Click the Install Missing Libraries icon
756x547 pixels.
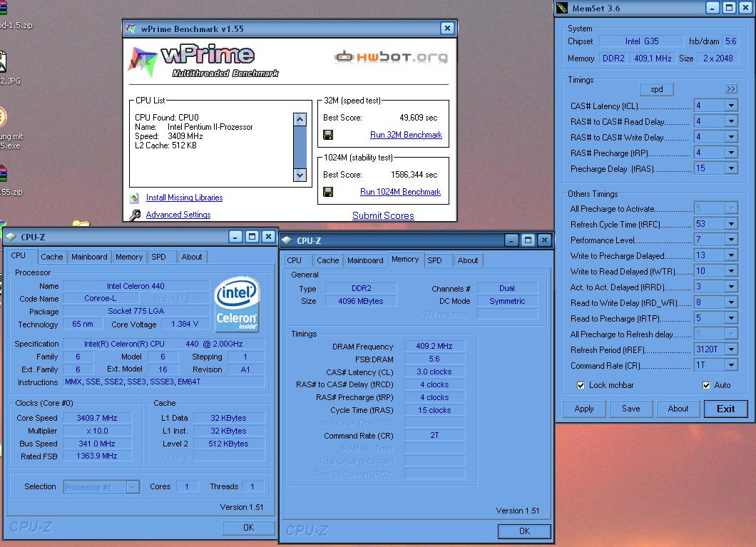[135, 198]
